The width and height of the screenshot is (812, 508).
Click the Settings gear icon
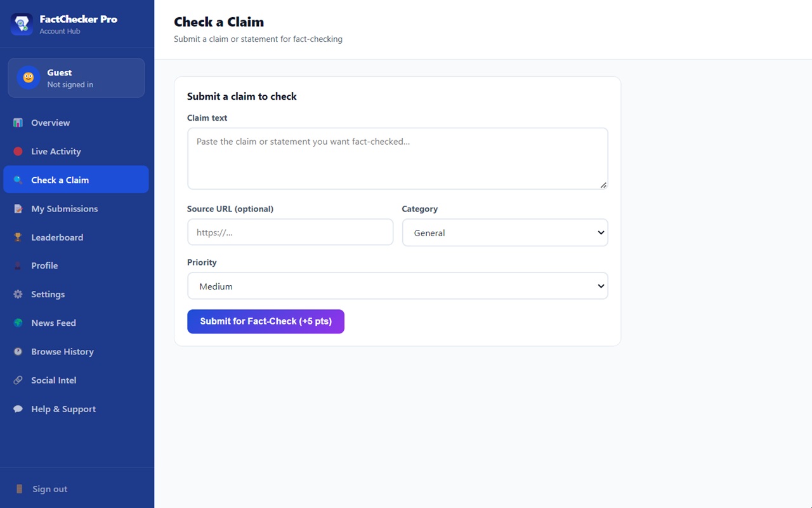18,294
